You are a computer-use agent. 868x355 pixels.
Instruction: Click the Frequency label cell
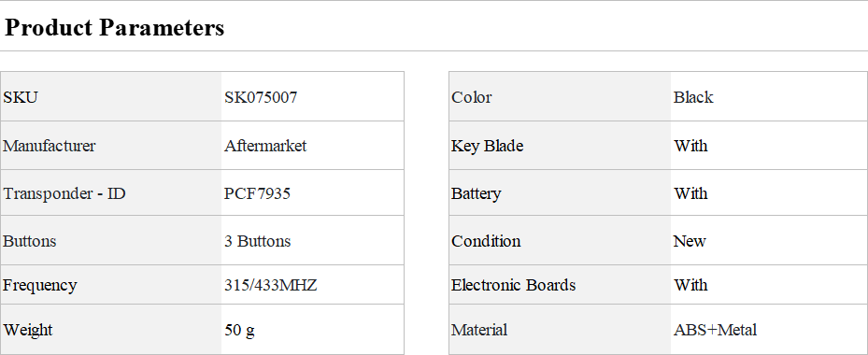click(x=110, y=285)
